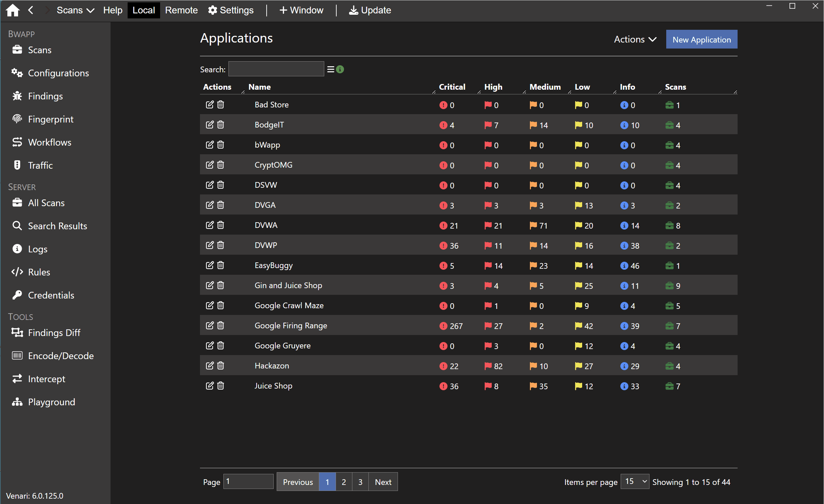824x504 pixels.
Task: Open the Actions dropdown
Action: click(x=635, y=39)
